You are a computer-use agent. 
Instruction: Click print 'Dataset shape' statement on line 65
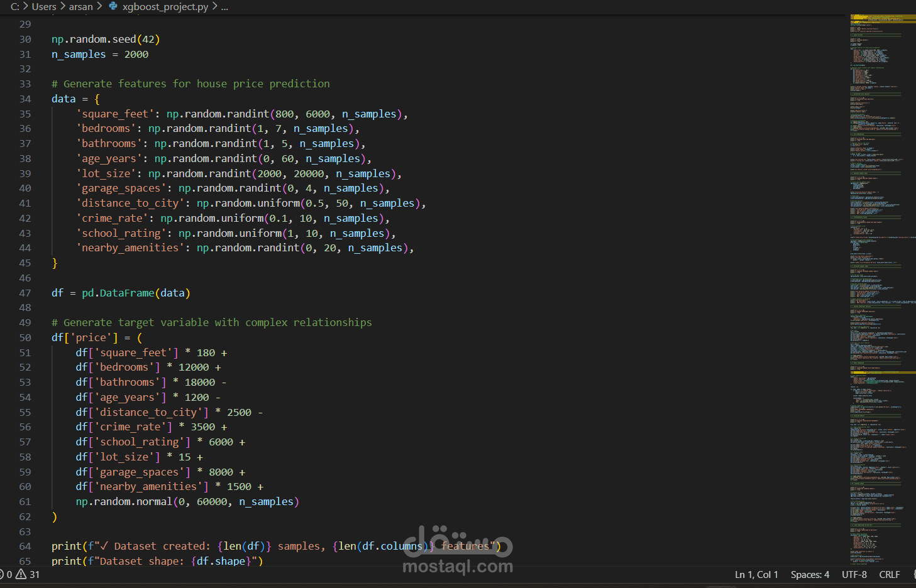point(157,560)
